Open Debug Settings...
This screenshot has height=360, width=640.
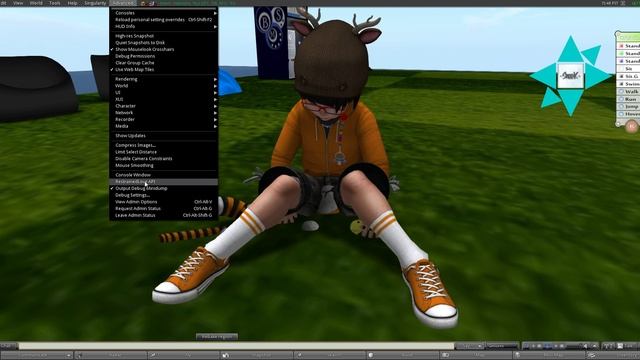[163, 195]
